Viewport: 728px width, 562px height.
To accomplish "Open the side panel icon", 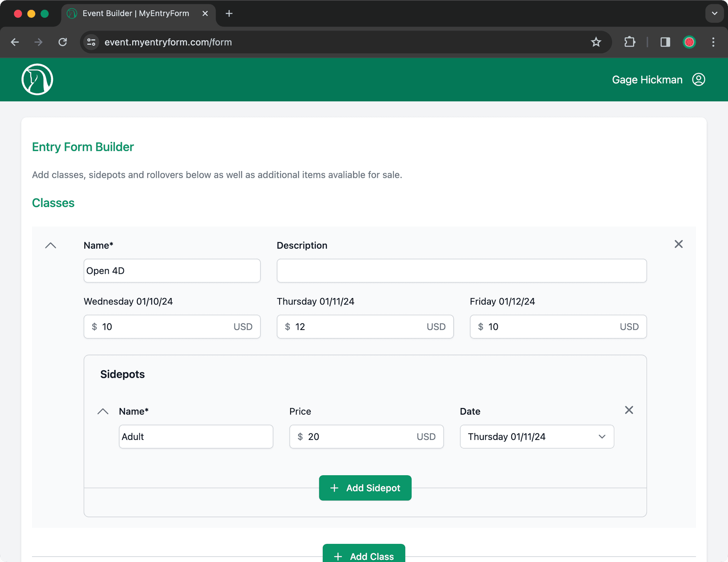I will (x=665, y=42).
